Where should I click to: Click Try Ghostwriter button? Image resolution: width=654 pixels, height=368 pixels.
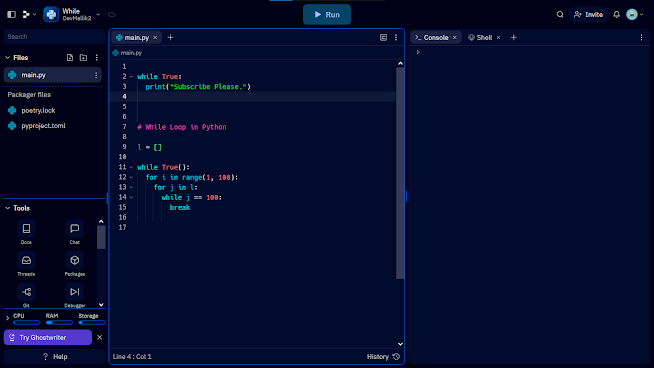coord(48,338)
